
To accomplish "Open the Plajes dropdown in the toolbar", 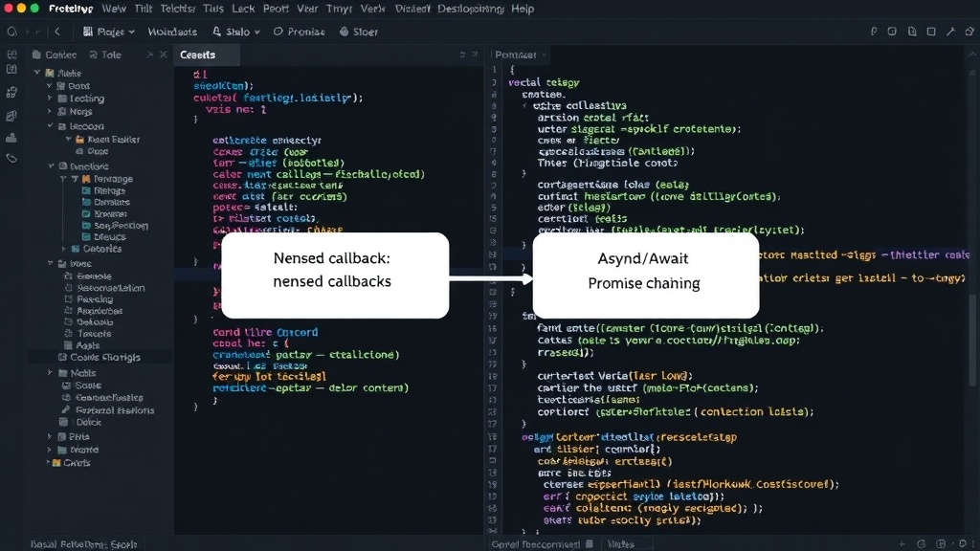I will (109, 32).
